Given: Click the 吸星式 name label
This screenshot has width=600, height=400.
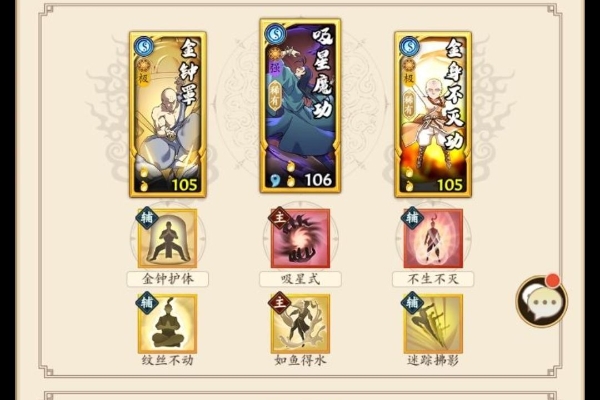Looking at the screenshot, I should click(300, 279).
